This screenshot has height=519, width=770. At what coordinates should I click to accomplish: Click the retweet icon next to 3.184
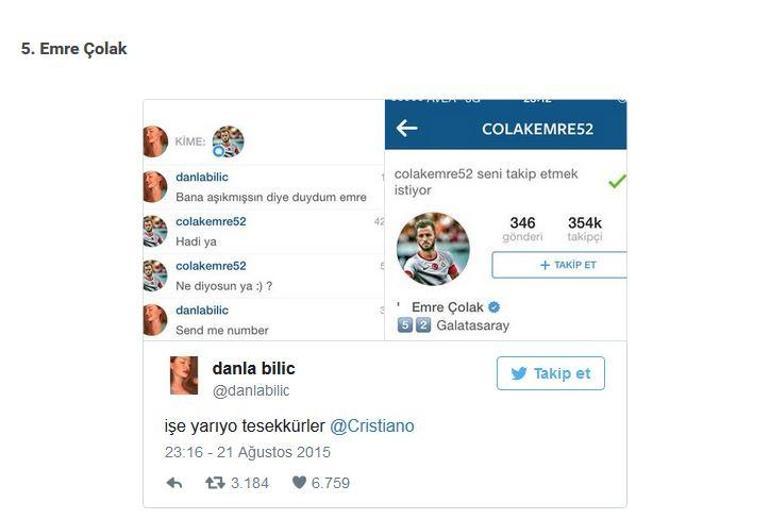(x=215, y=483)
